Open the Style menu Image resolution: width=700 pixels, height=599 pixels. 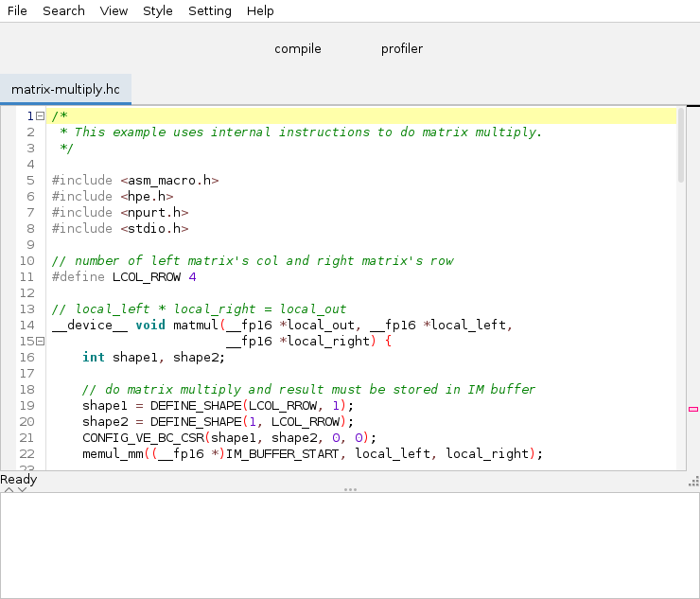tap(158, 11)
